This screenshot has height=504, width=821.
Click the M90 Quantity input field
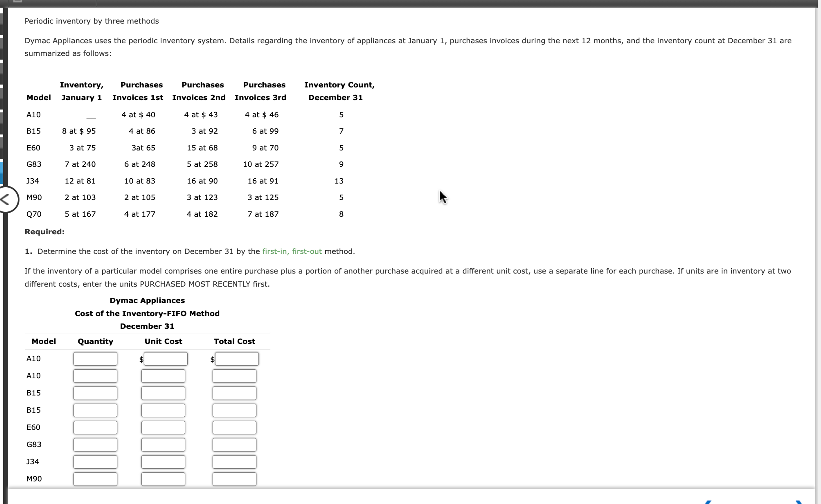tap(95, 479)
